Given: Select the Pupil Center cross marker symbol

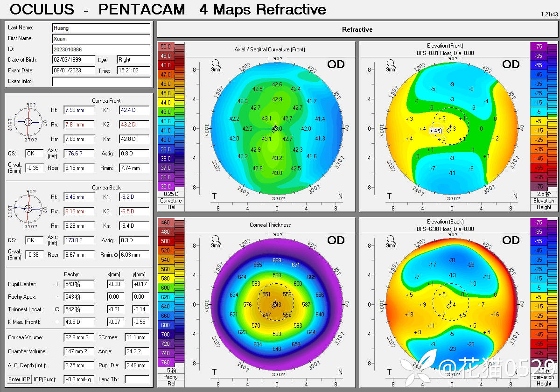Looking at the screenshot, I should 57,284.
